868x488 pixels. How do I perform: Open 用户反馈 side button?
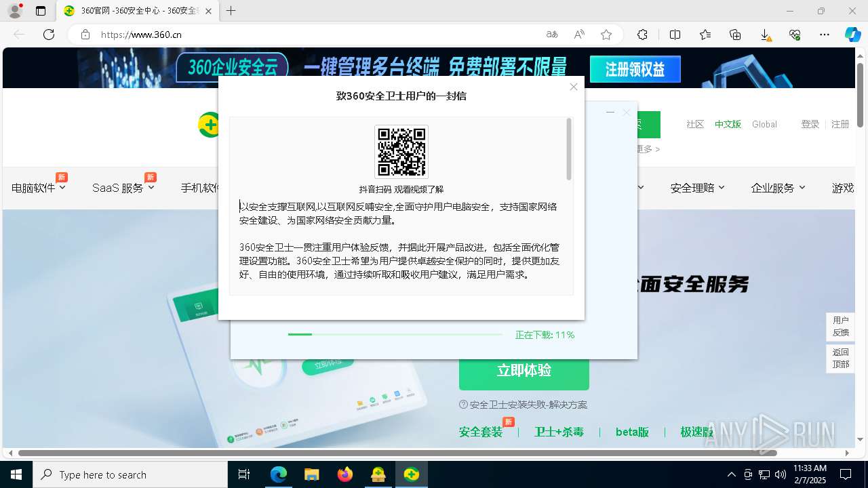(x=841, y=326)
